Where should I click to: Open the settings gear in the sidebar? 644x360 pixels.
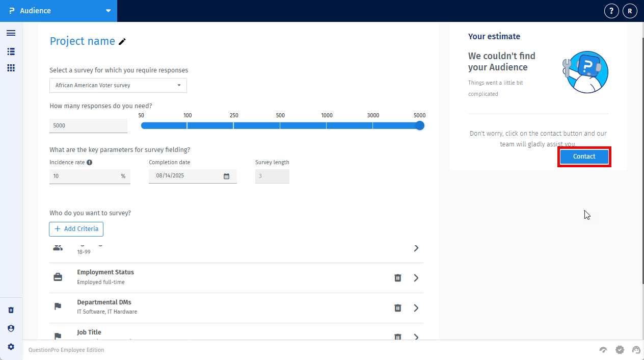coord(11,347)
